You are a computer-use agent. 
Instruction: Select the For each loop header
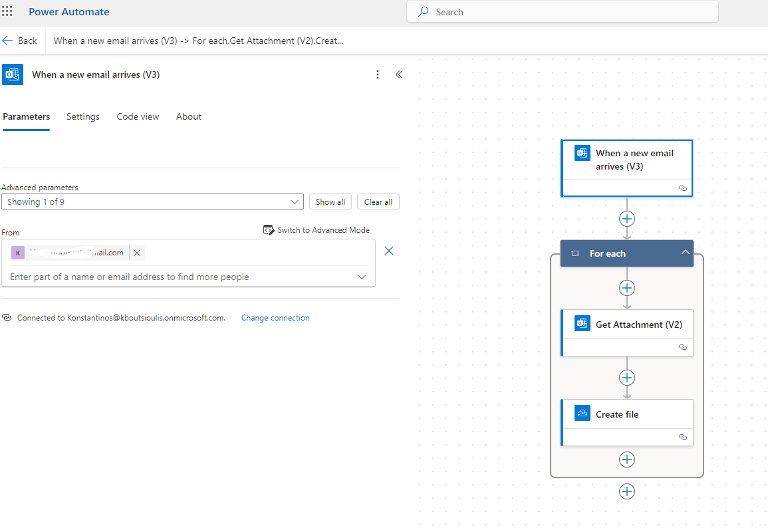(627, 253)
